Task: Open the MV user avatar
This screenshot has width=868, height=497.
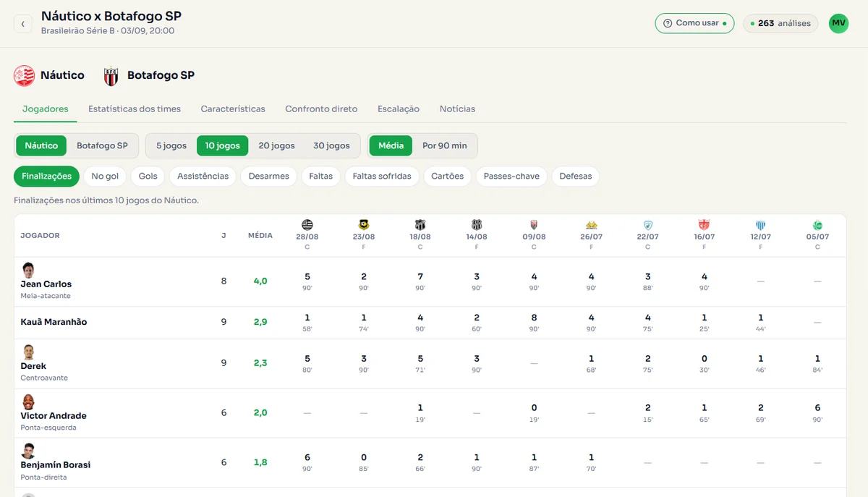Action: pyautogui.click(x=838, y=23)
